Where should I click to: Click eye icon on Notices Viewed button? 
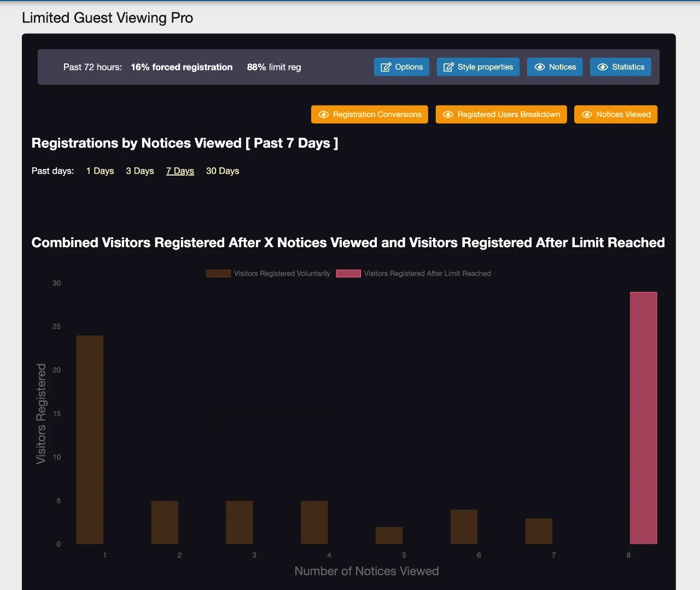[x=587, y=115]
